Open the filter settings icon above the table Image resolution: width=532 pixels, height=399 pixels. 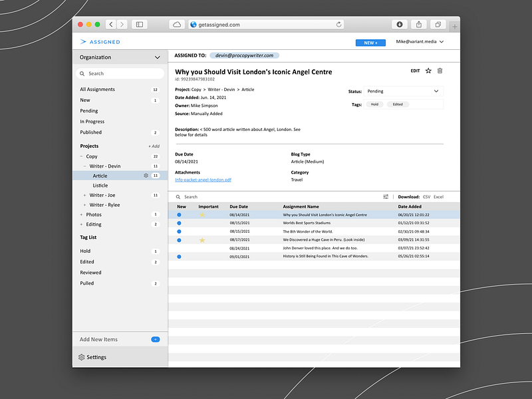point(386,197)
